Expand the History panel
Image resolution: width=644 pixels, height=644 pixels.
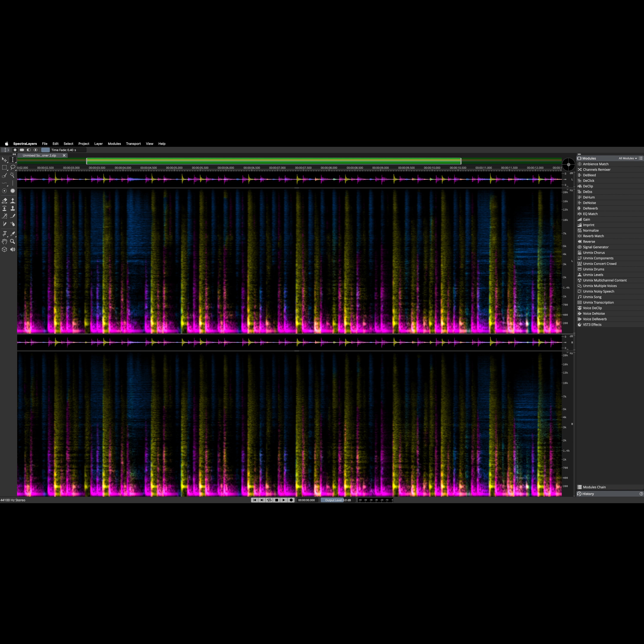pos(610,494)
